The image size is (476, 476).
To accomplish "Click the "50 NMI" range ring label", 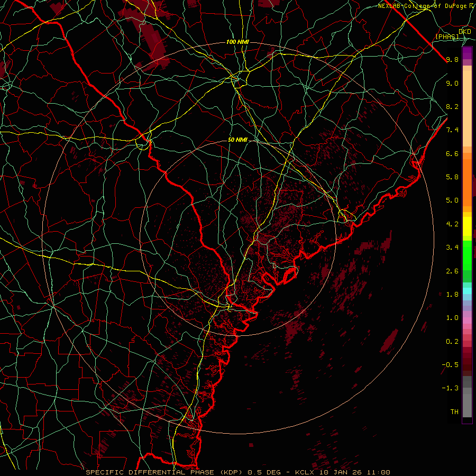I will point(237,140).
